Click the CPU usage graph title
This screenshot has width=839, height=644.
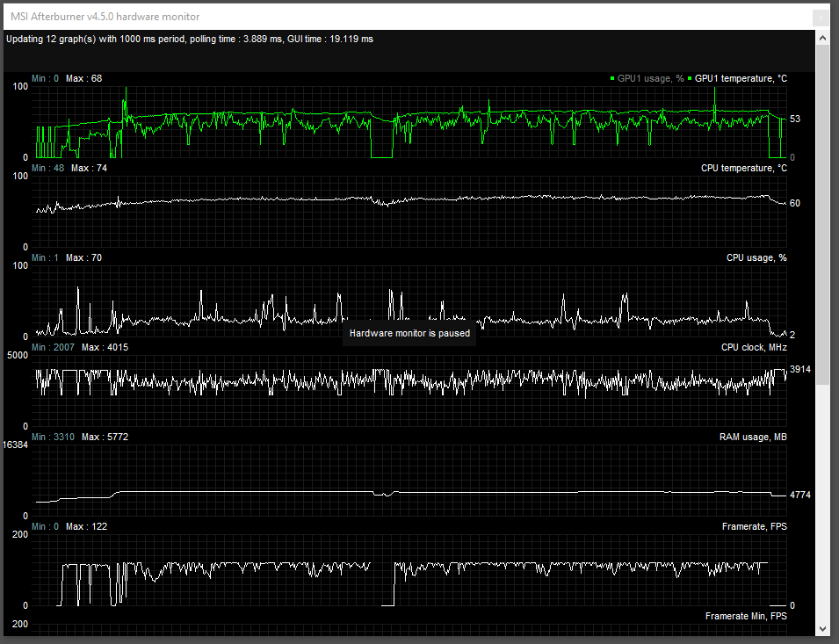point(756,257)
